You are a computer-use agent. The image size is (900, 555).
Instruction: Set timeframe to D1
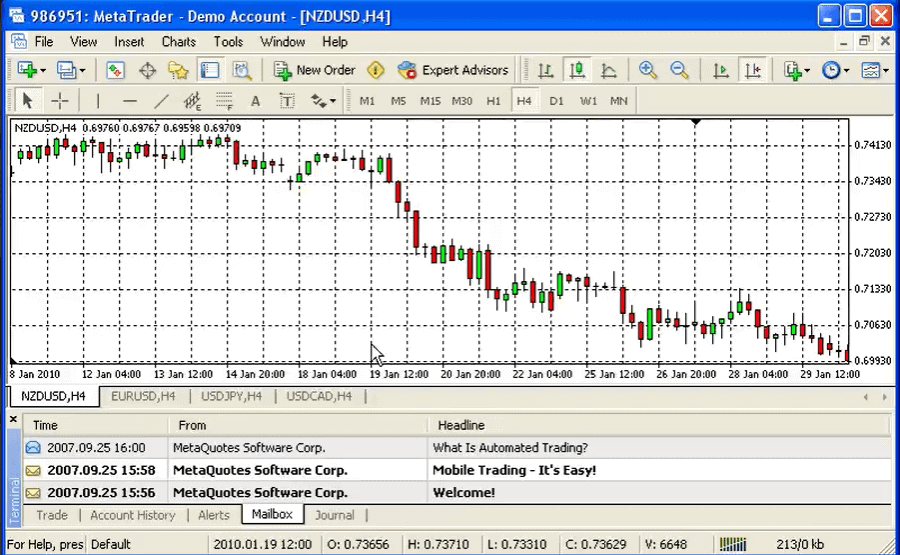click(x=556, y=101)
